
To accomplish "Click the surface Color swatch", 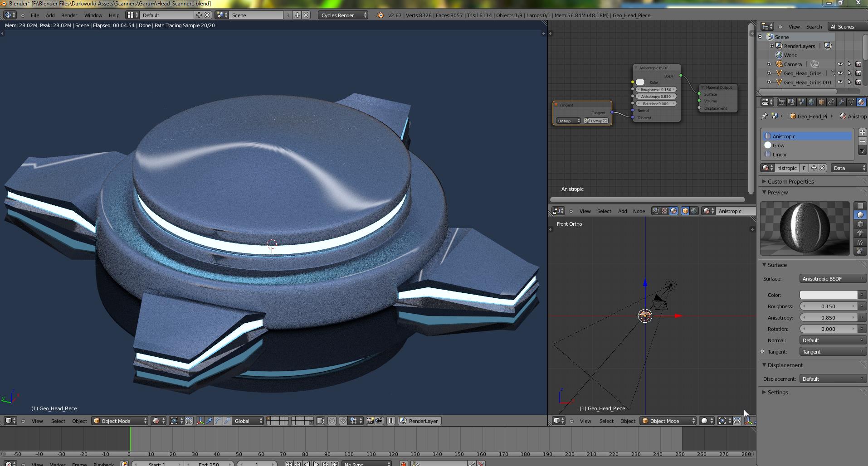I will pyautogui.click(x=829, y=295).
